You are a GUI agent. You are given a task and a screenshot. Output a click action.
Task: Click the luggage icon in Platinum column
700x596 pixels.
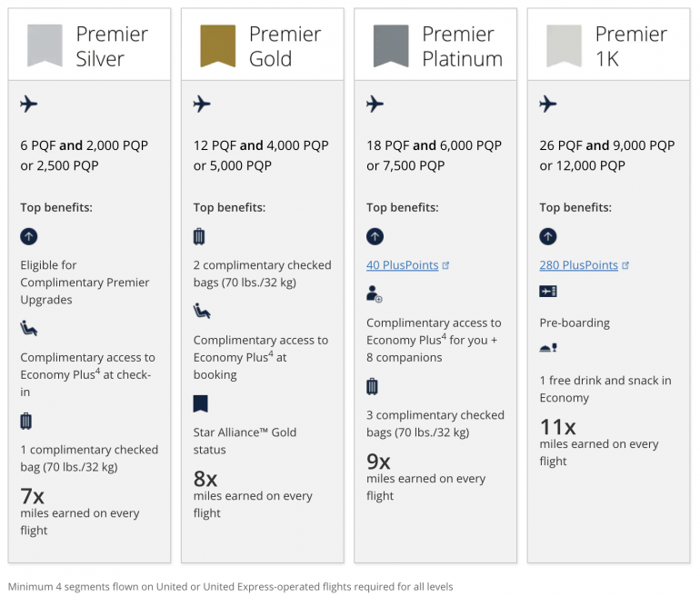click(x=373, y=386)
